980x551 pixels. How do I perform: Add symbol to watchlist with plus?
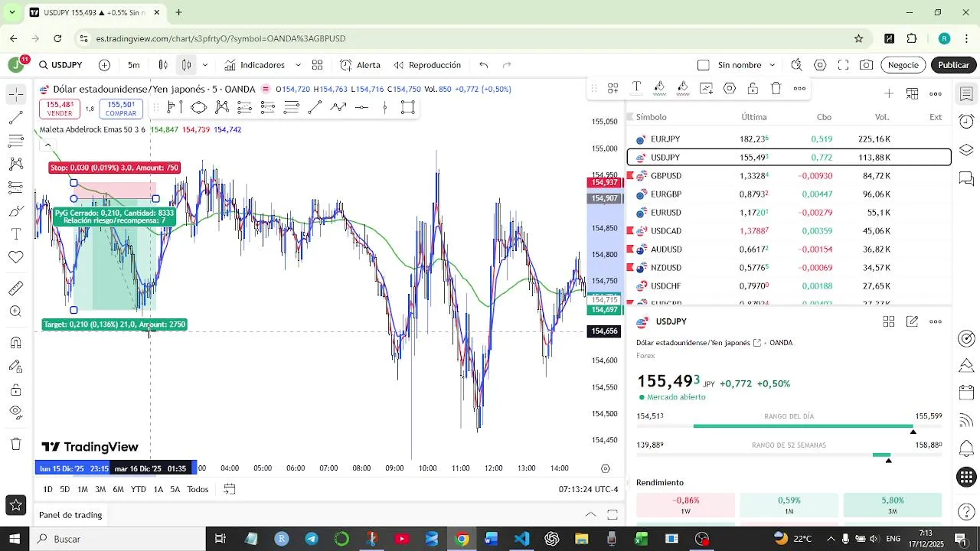tap(889, 93)
